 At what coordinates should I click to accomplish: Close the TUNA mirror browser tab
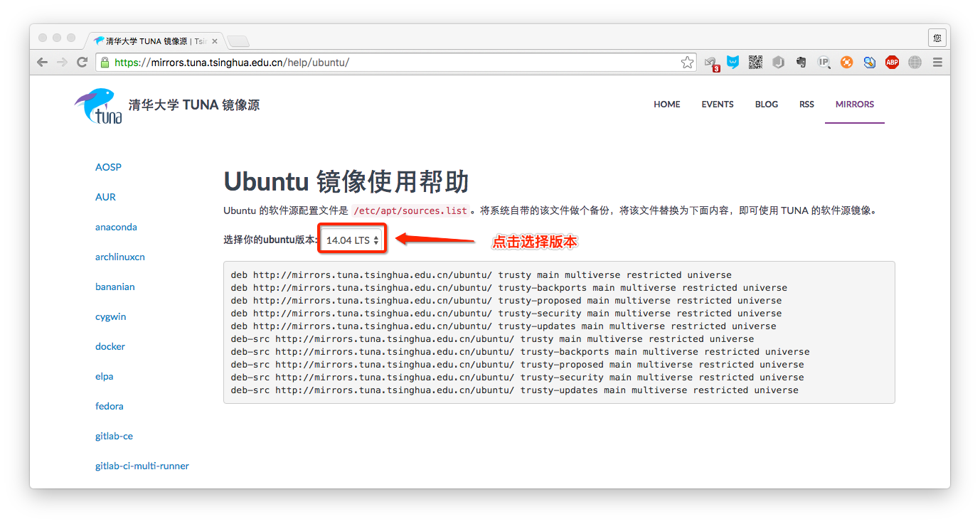point(215,41)
